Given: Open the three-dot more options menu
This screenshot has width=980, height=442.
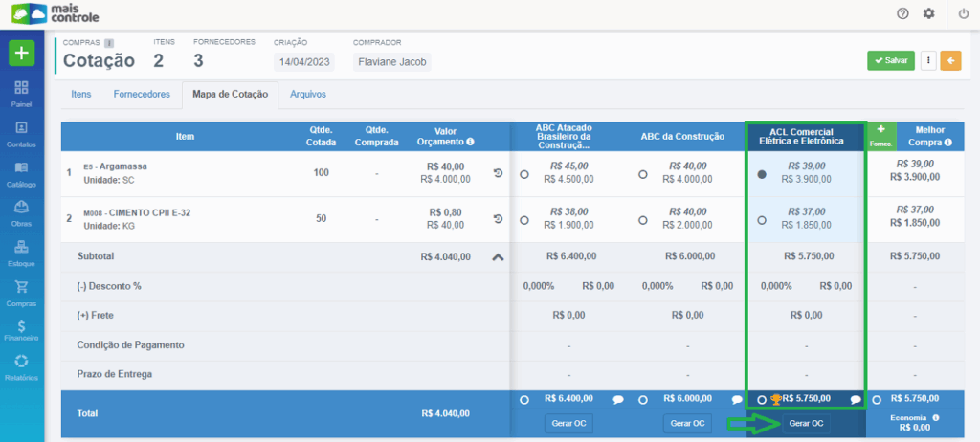Looking at the screenshot, I should (x=927, y=60).
